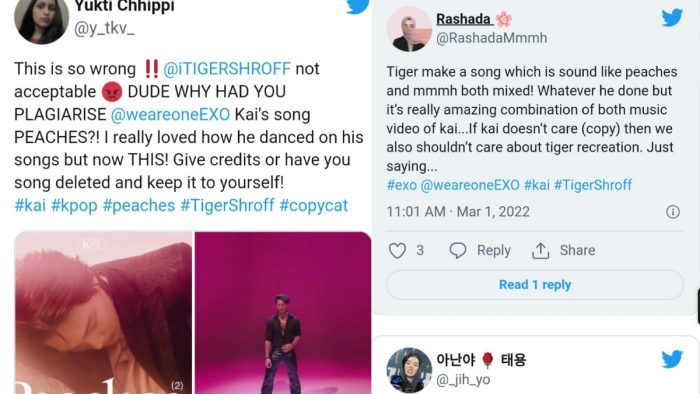Click the heart like icon on Rashada's tweet
Screen dimensions: 700x394
(x=397, y=250)
